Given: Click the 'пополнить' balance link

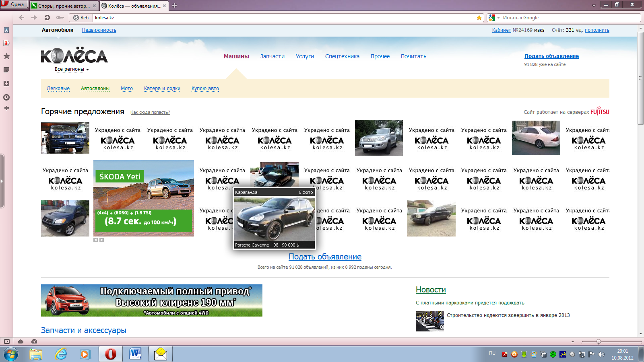Looking at the screenshot, I should click(597, 30).
